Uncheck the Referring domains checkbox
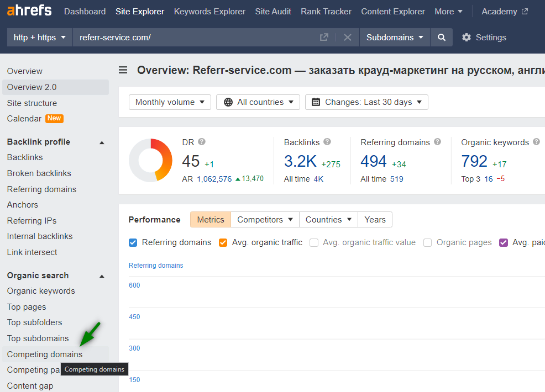This screenshot has width=545, height=392. point(133,242)
